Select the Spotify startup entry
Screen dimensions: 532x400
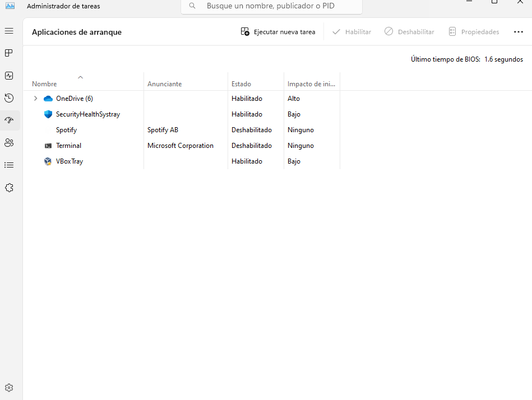click(x=66, y=130)
